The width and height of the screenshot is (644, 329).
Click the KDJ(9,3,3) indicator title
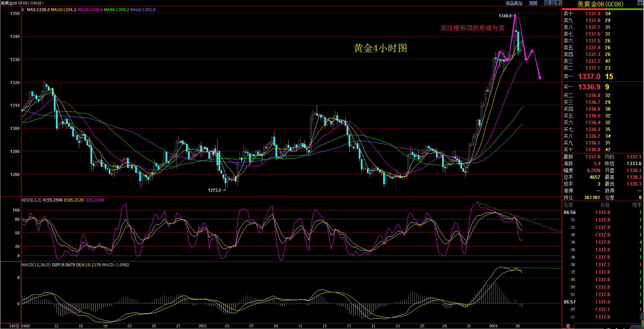click(x=32, y=200)
